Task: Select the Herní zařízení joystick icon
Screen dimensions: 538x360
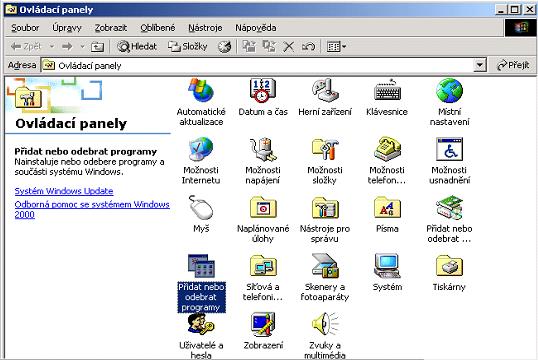Action: [x=325, y=91]
